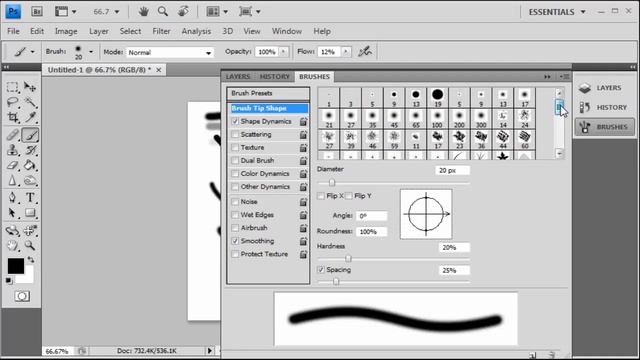The width and height of the screenshot is (640, 360).
Task: Open HISTORY panel from collapsed dock
Action: (604, 107)
